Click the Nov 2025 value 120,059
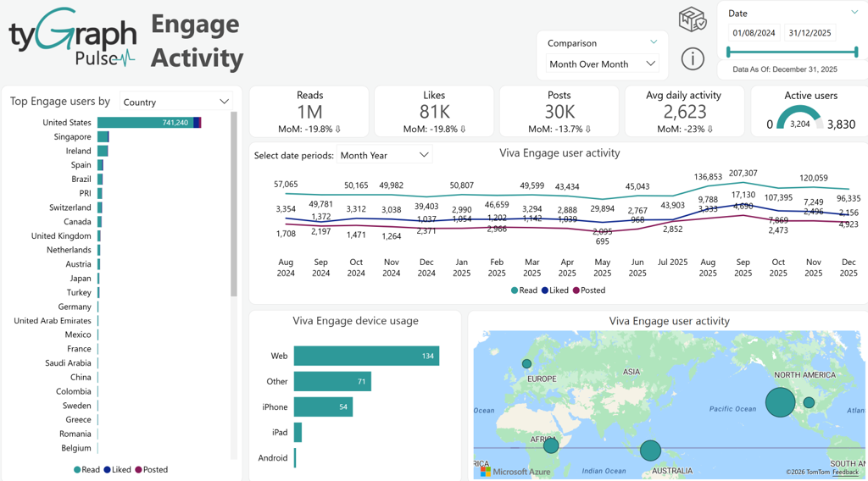 (x=813, y=178)
